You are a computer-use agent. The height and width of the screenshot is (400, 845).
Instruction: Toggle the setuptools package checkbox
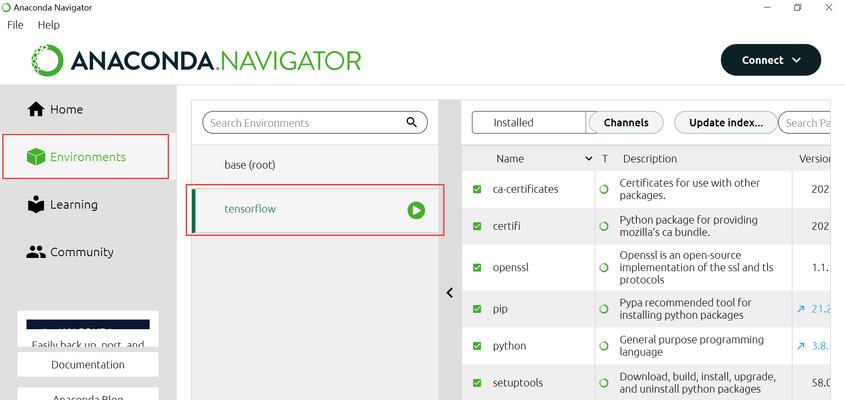point(477,383)
